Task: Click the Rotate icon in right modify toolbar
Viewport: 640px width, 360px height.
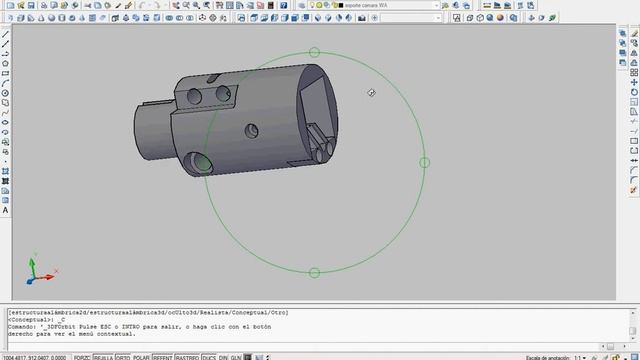Action: (634, 92)
